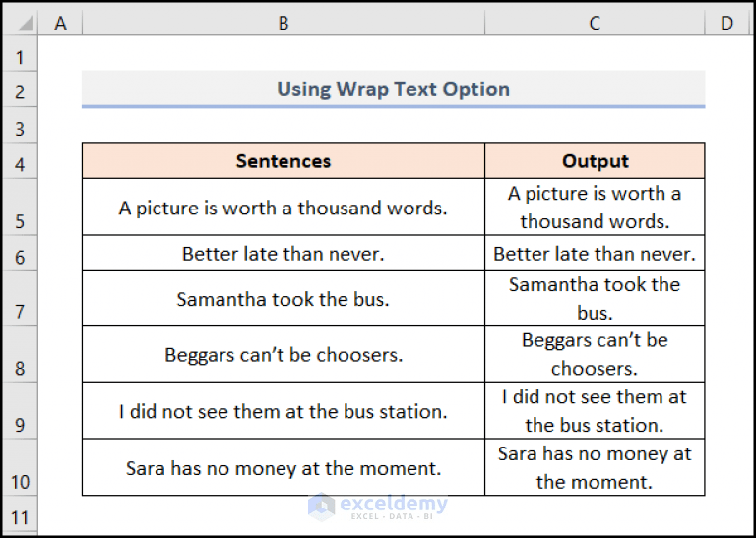This screenshot has width=756, height=538.
Task: Select column B header
Action: [283, 23]
